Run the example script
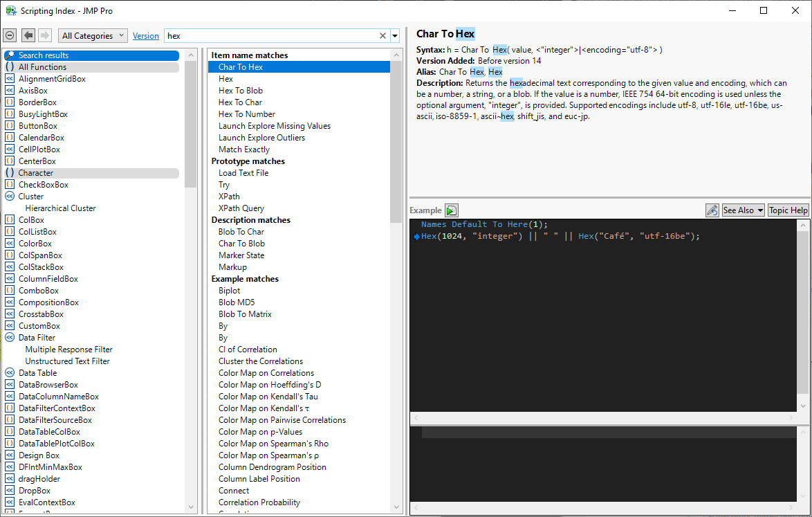 point(451,210)
